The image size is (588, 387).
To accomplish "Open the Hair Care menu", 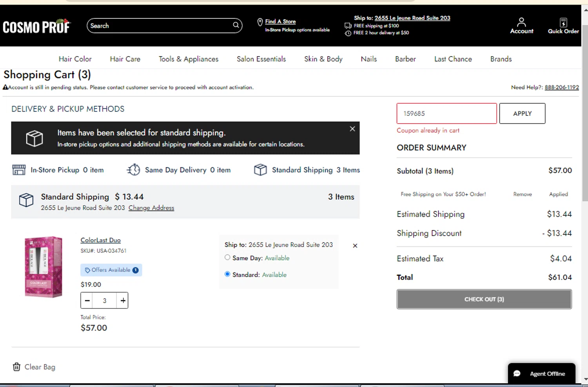I will pyautogui.click(x=125, y=59).
